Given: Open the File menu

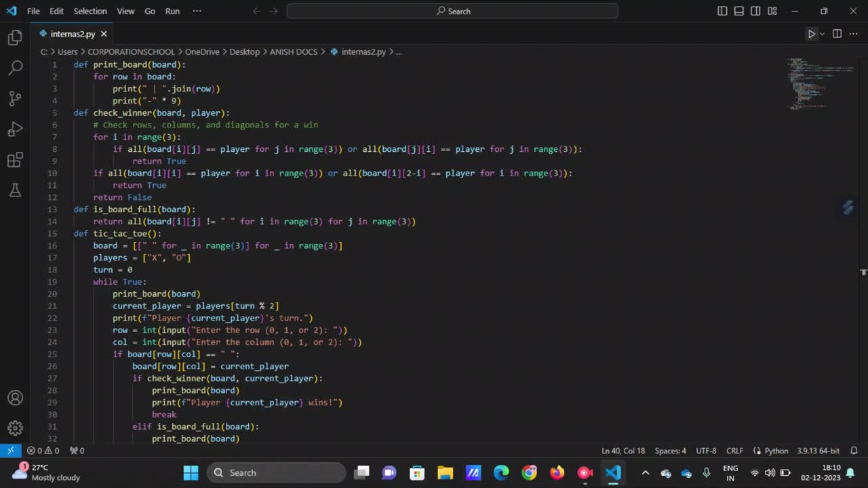Looking at the screenshot, I should [x=33, y=11].
